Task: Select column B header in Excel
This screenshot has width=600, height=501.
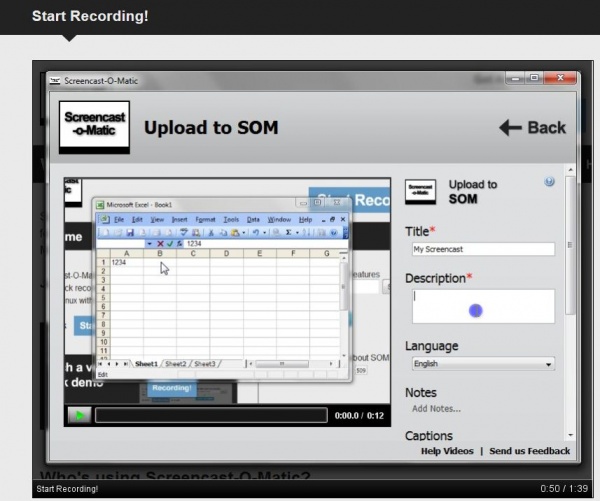Action: tap(160, 253)
